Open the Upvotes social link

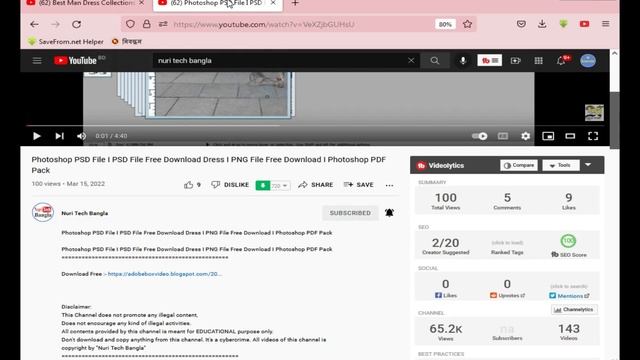click(507, 295)
